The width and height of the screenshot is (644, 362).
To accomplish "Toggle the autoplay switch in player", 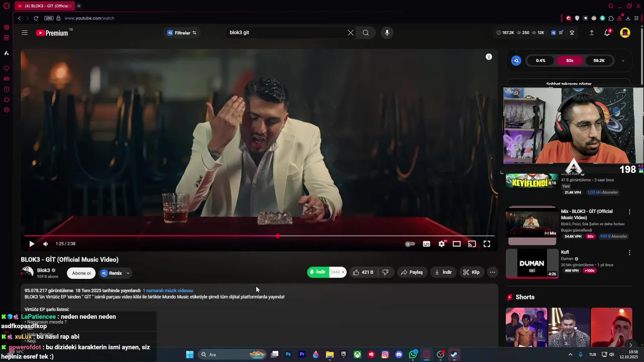I will pyautogui.click(x=410, y=244).
